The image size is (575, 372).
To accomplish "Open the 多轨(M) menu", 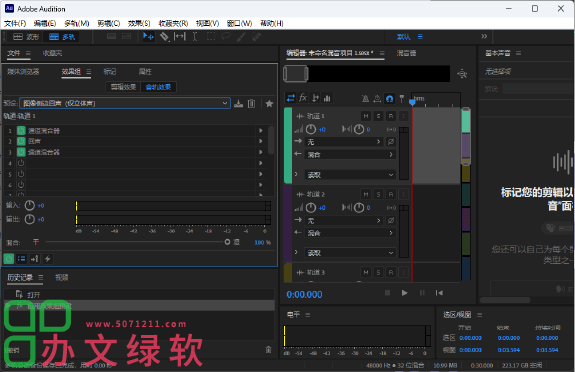I will coord(77,23).
